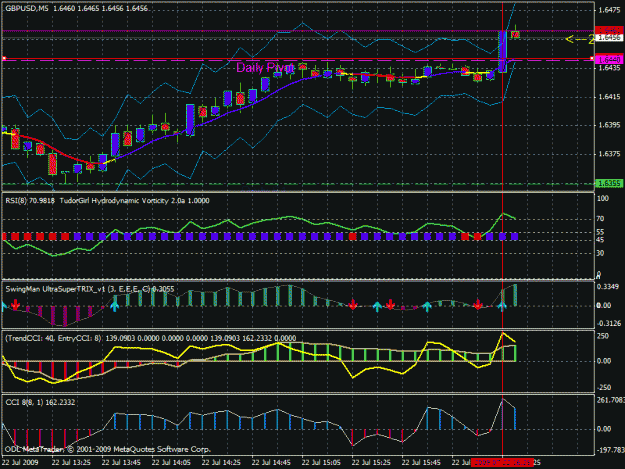
Task: Grab the left square handle of the red horizontal line
Action: pyautogui.click(x=4, y=59)
